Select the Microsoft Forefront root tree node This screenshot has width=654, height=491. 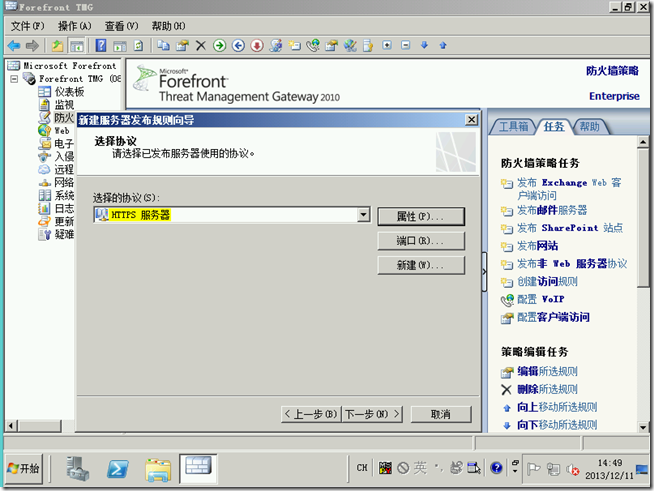[70, 65]
